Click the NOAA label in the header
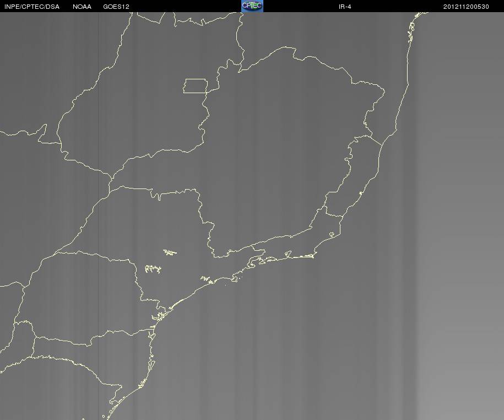The height and width of the screenshot is (420, 504). [x=82, y=7]
